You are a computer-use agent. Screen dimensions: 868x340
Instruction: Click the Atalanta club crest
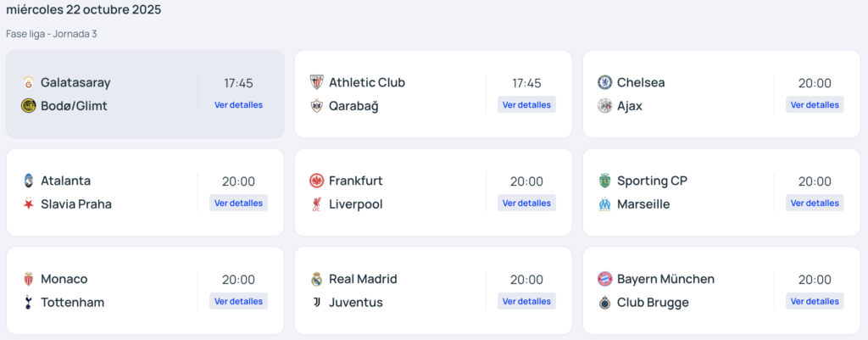28,181
